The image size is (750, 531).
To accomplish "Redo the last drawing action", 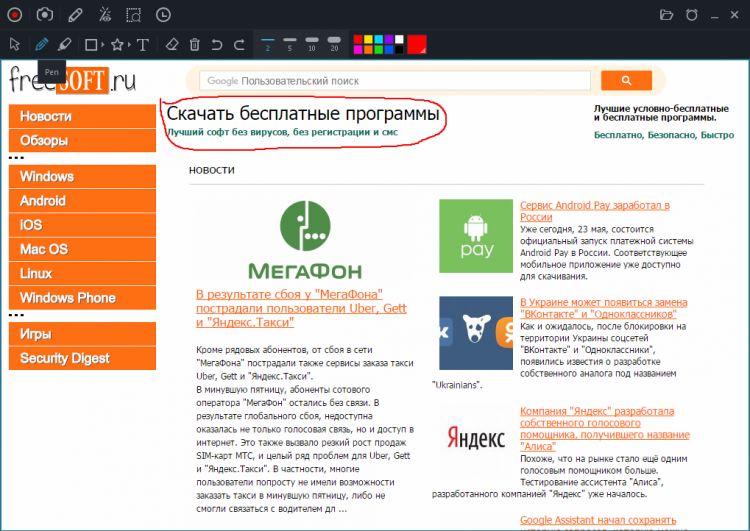I will 239,45.
